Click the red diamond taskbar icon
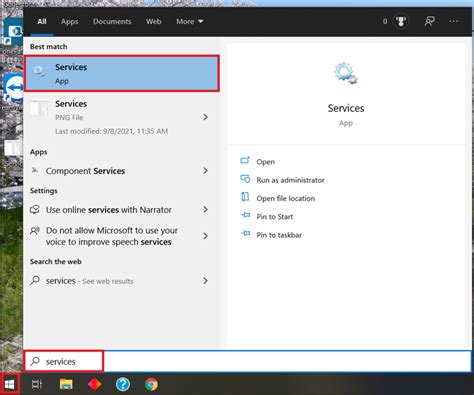 tap(95, 384)
